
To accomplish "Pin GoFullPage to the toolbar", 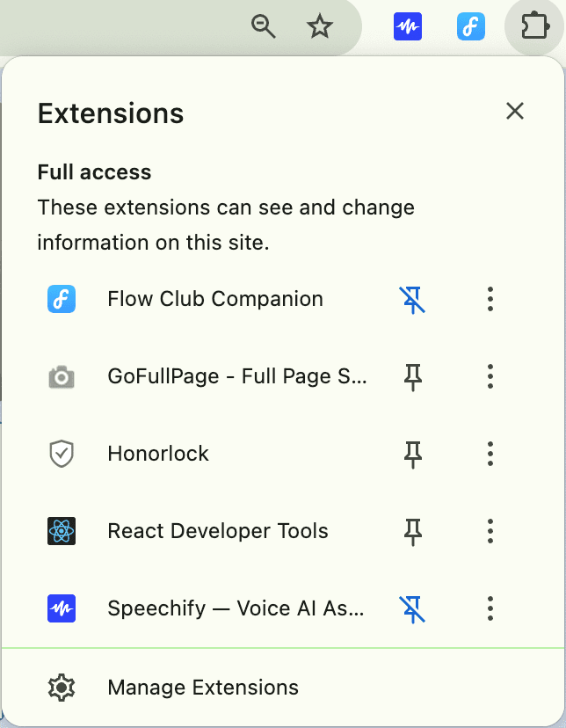I will point(412,376).
